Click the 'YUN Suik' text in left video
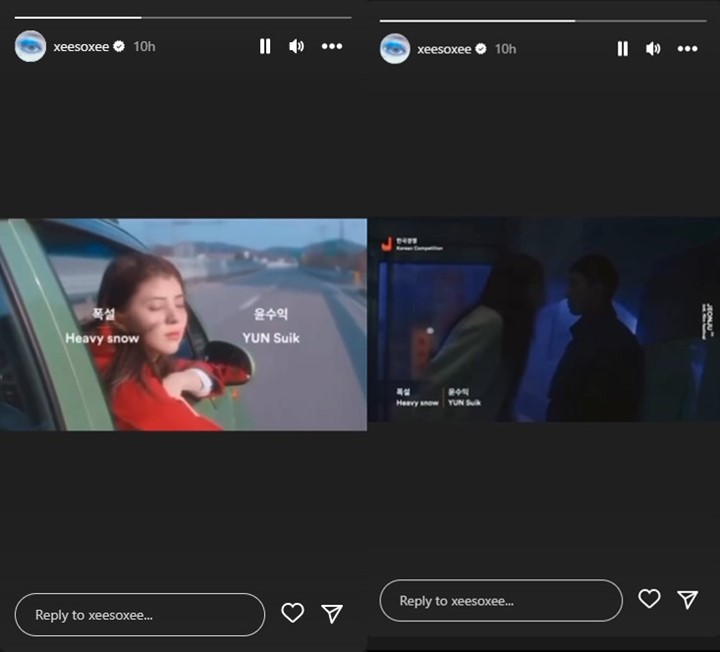 (x=271, y=338)
